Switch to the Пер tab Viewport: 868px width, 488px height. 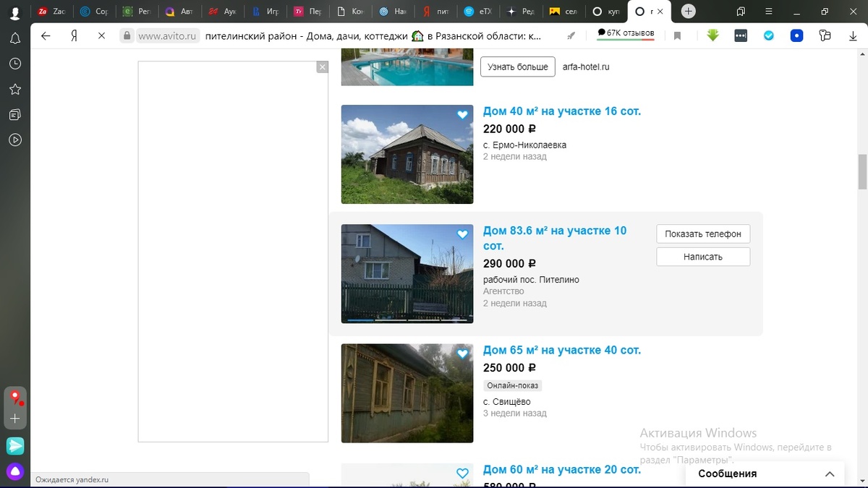pos(307,12)
